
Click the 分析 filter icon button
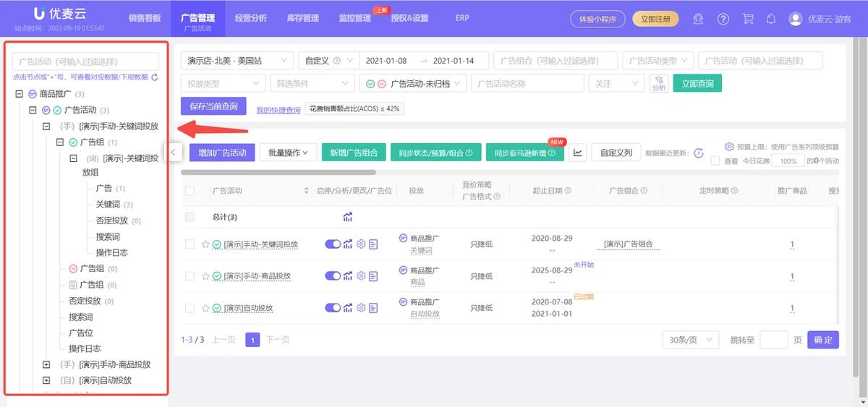(x=658, y=83)
